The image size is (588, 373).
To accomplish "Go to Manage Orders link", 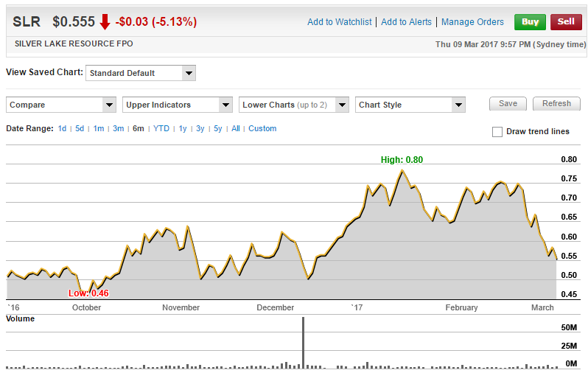I will tap(472, 22).
